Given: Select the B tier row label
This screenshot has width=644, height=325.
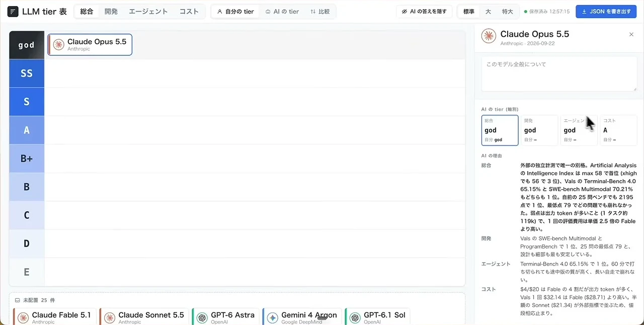Looking at the screenshot, I should [27, 187].
